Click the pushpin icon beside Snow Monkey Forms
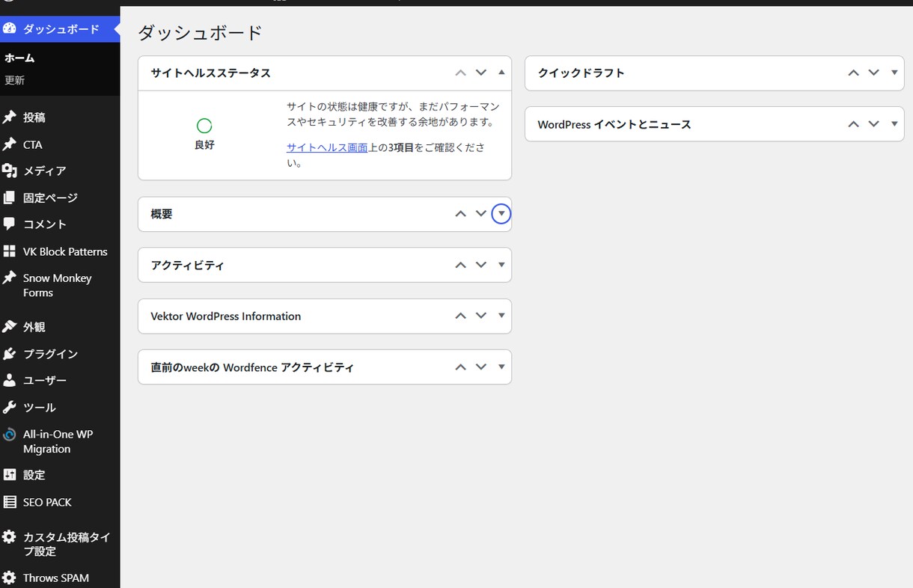 coord(9,278)
